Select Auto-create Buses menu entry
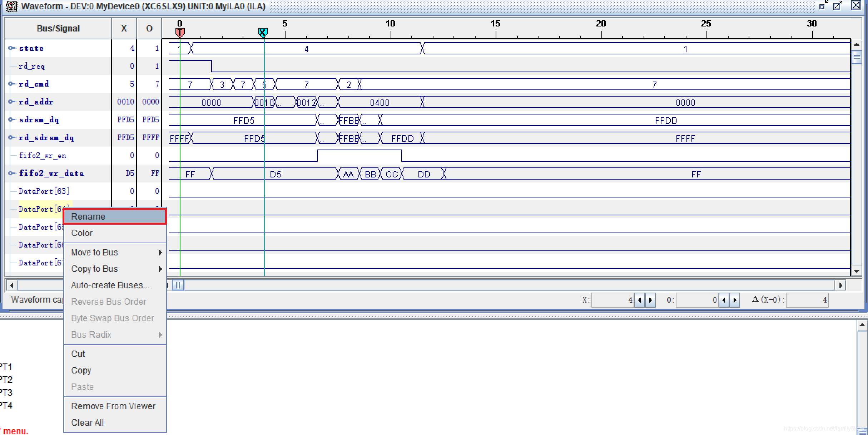The width and height of the screenshot is (868, 435). (115, 285)
